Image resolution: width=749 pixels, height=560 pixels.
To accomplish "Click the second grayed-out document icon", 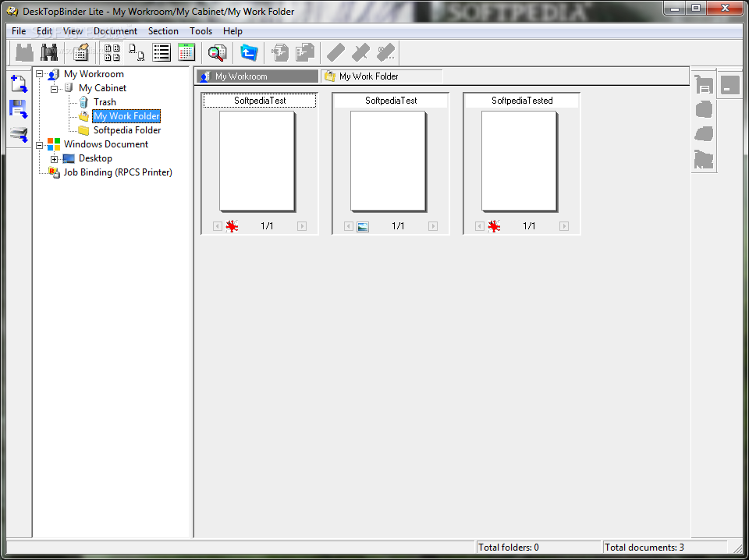I will 305,52.
